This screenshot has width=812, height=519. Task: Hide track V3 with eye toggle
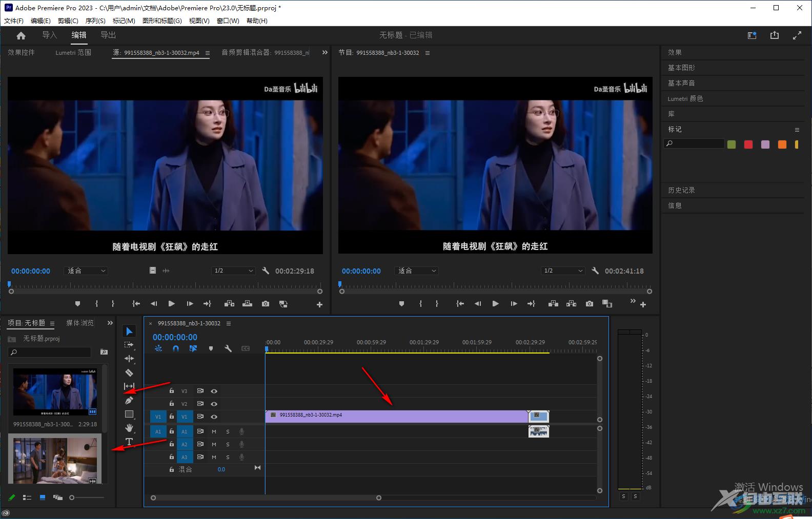click(214, 391)
